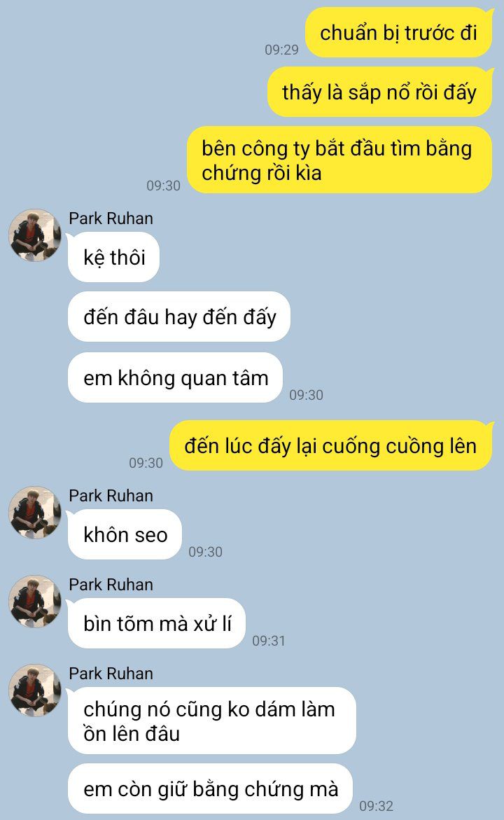Viewport: 504px width, 820px height.
Task: Select the yellow message "chuẩn bị trước đi"
Action: click(399, 32)
